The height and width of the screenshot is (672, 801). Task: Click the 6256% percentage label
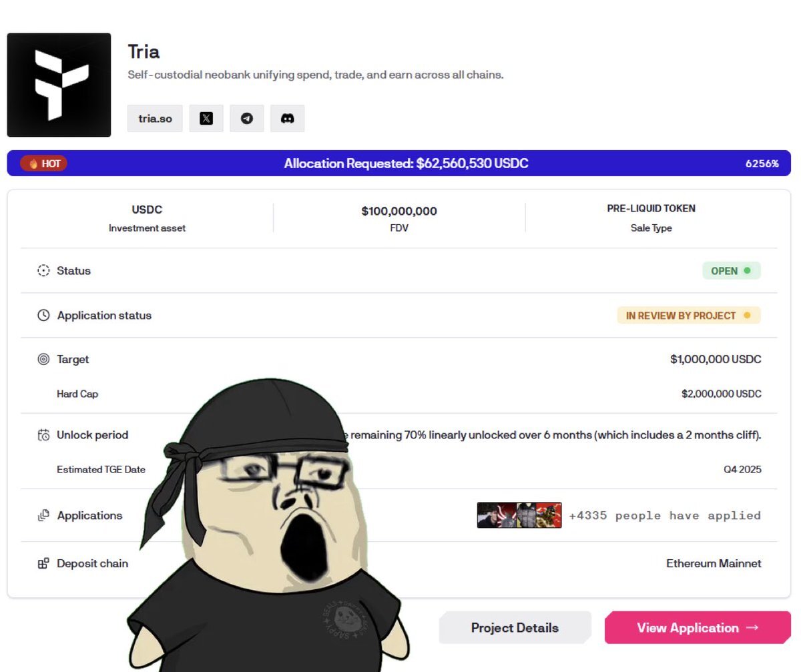tap(762, 163)
